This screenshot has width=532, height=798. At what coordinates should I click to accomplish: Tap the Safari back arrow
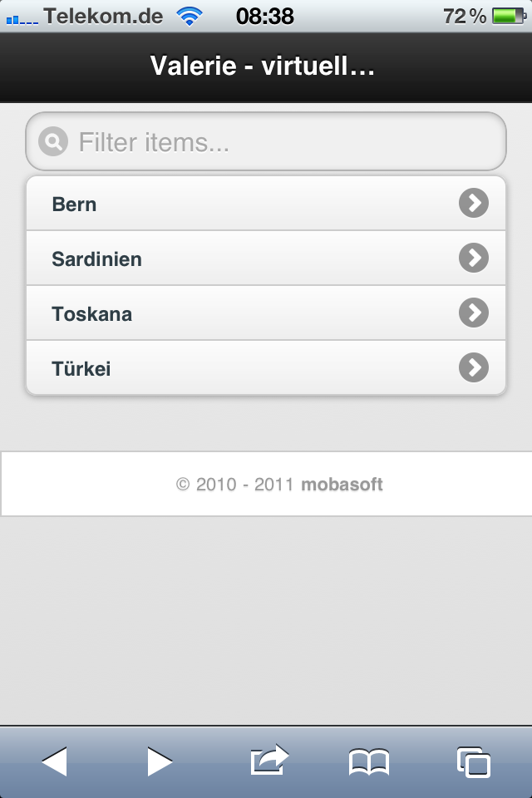pos(54,761)
